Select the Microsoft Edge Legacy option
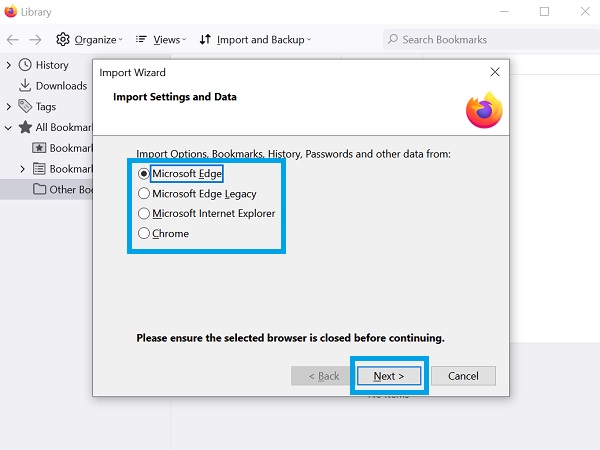Screen dimensions: 600x450 coord(144,194)
